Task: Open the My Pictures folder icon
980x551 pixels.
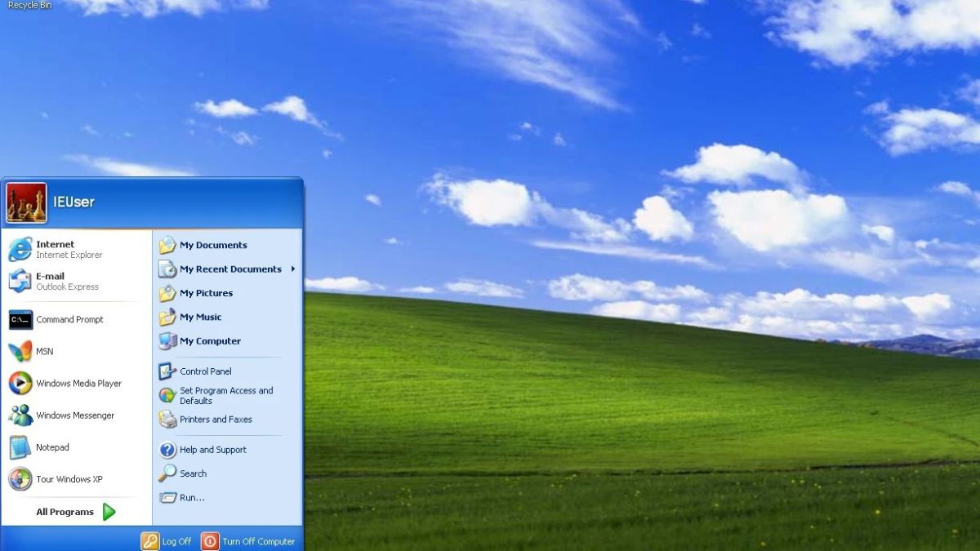Action: 167,293
